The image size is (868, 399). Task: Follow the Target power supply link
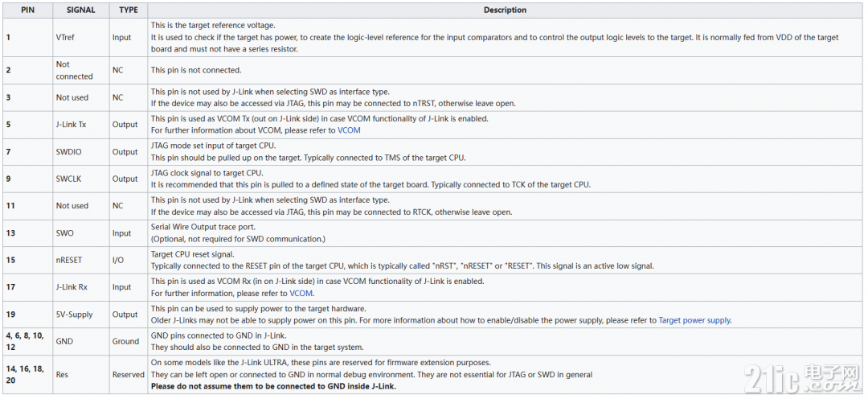(x=694, y=320)
